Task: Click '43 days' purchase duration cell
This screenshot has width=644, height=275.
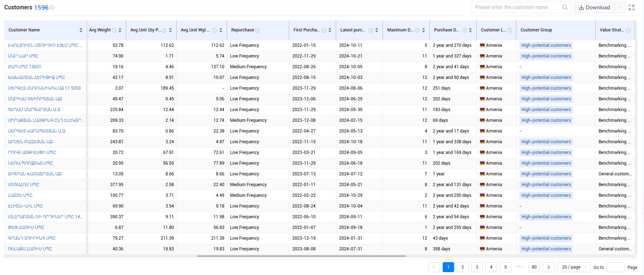Action: (x=440, y=238)
